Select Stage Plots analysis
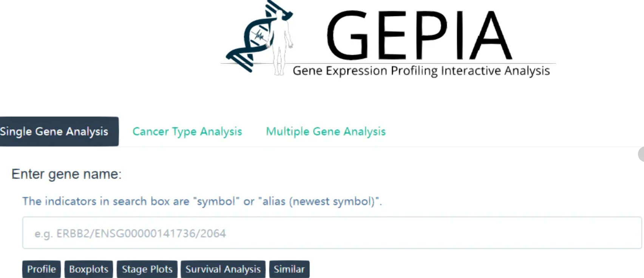This screenshot has width=644, height=278. click(147, 269)
